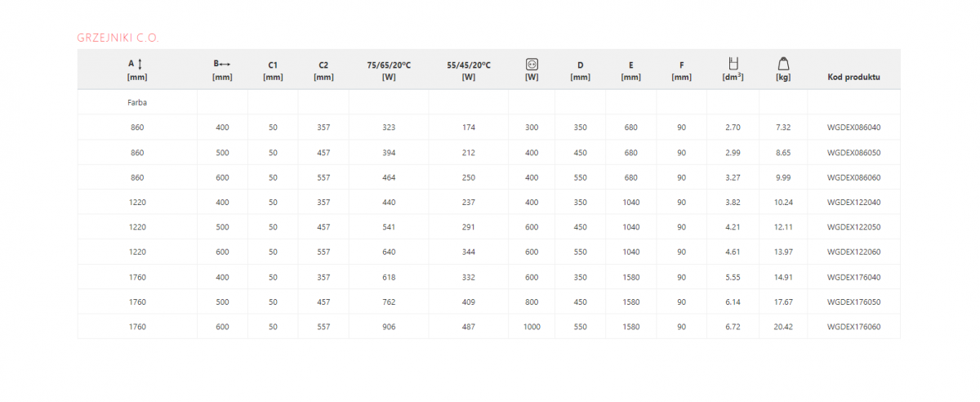Image resolution: width=980 pixels, height=402 pixels.
Task: Click the Farba row label
Action: [137, 103]
